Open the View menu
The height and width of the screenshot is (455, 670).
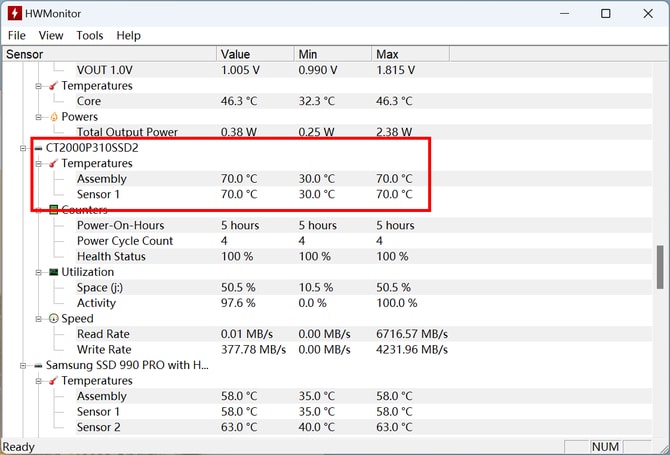coord(51,35)
